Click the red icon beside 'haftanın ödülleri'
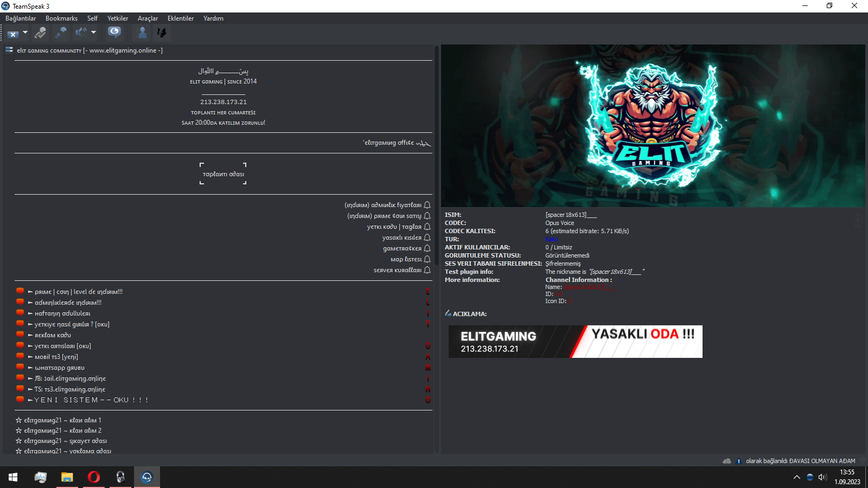Image resolution: width=868 pixels, height=488 pixels. [20, 313]
